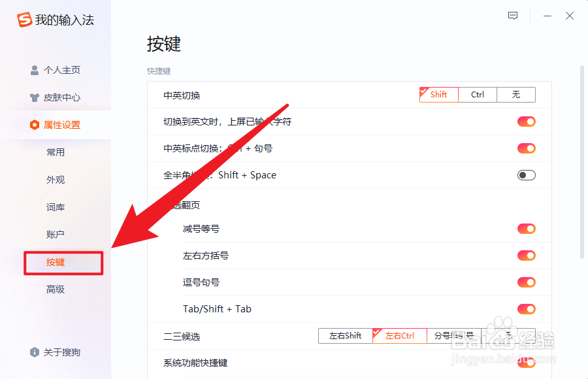Turn off the 左右方括号 toggle
Viewport: 588px width, 379px height.
pos(526,255)
